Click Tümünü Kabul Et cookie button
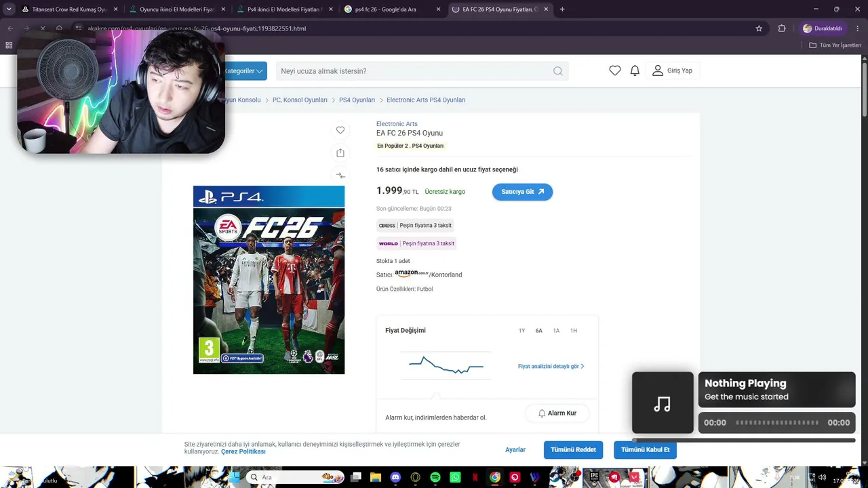The height and width of the screenshot is (488, 868). [x=645, y=449]
